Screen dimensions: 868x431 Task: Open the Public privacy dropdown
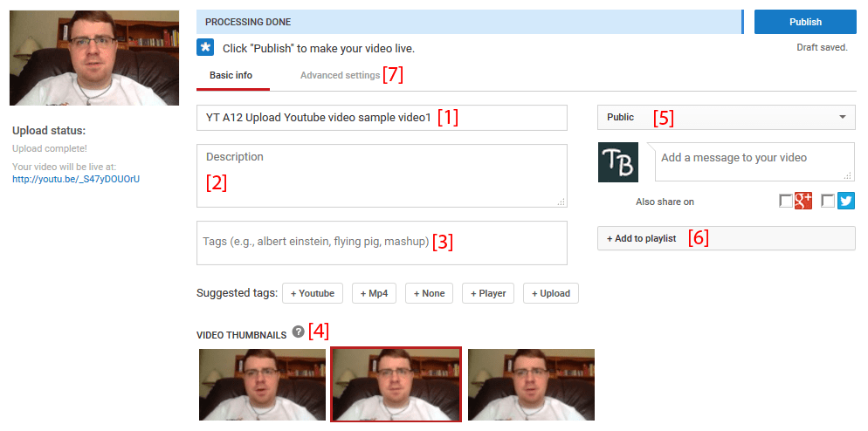coord(727,117)
